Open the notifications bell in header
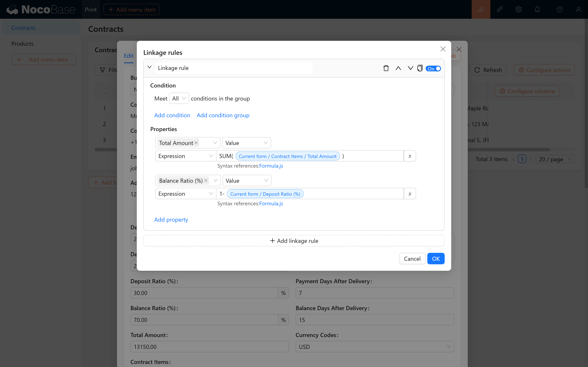 click(x=537, y=9)
